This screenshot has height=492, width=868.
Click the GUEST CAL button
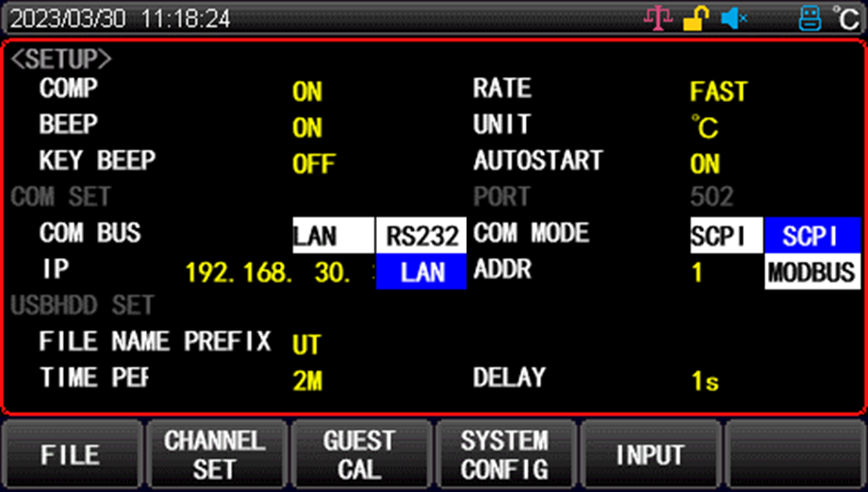click(360, 455)
